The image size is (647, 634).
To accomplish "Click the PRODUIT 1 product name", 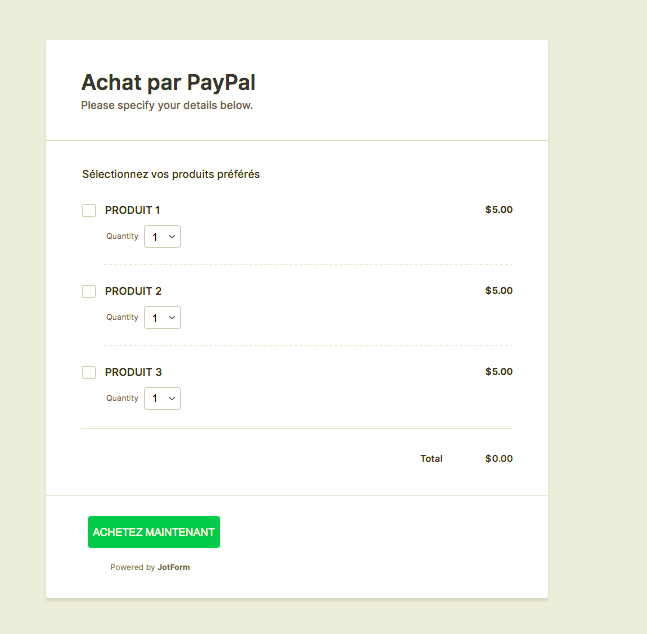I will (132, 210).
